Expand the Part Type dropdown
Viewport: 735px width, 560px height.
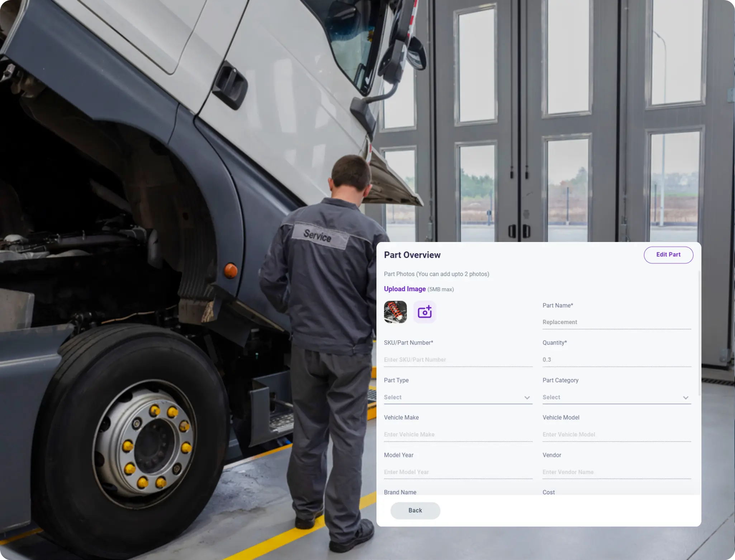[x=526, y=398]
